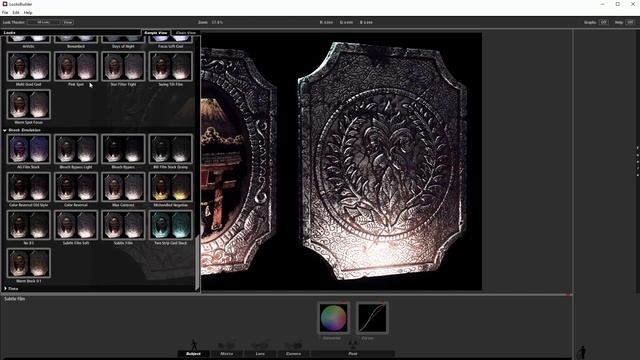Select the Camera stage tab
This screenshot has height=360, width=640.
click(x=293, y=353)
